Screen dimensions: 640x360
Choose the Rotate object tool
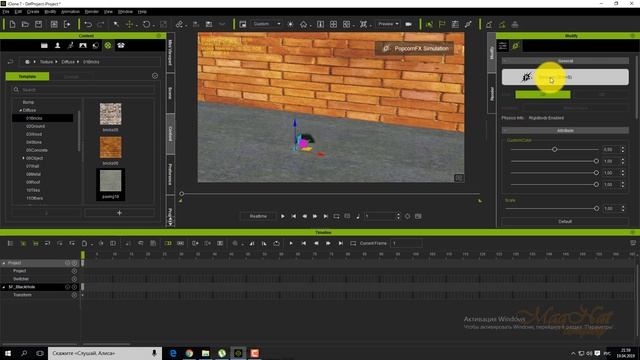tap(147, 24)
